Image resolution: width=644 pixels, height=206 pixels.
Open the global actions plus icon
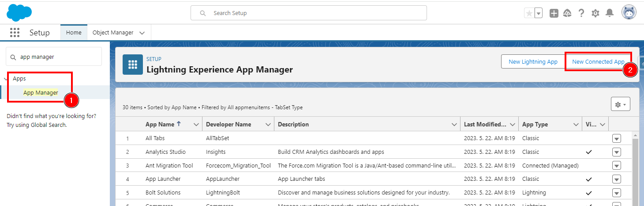(x=554, y=13)
